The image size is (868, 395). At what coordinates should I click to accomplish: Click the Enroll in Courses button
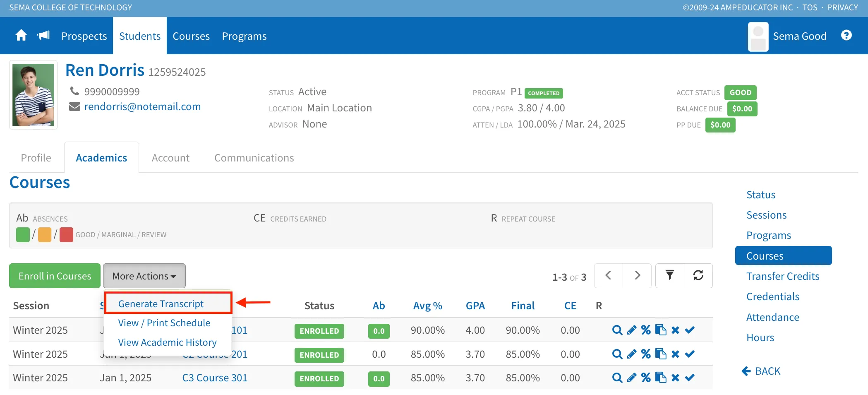(55, 276)
